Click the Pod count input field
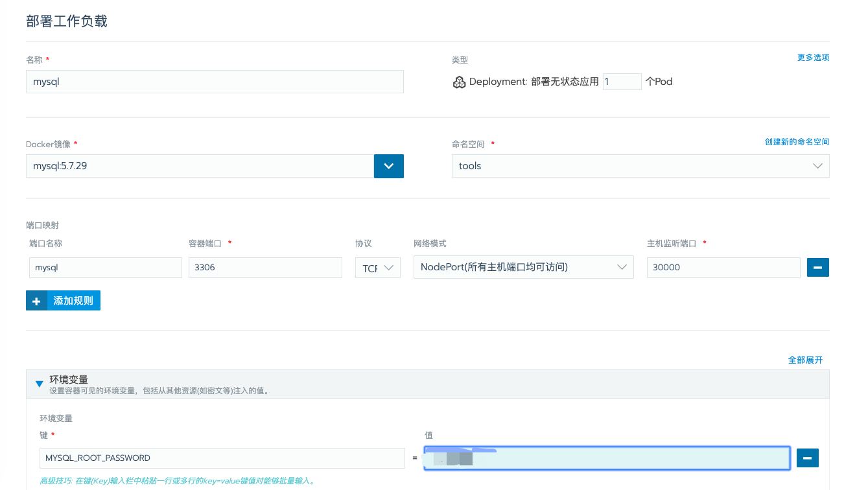 coord(622,82)
